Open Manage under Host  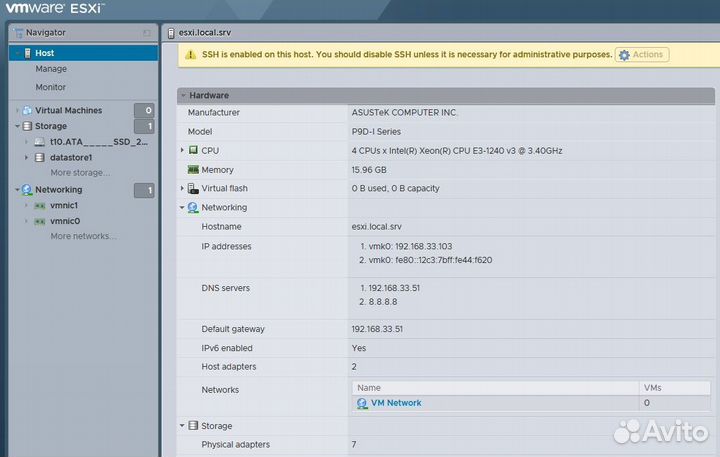click(51, 69)
